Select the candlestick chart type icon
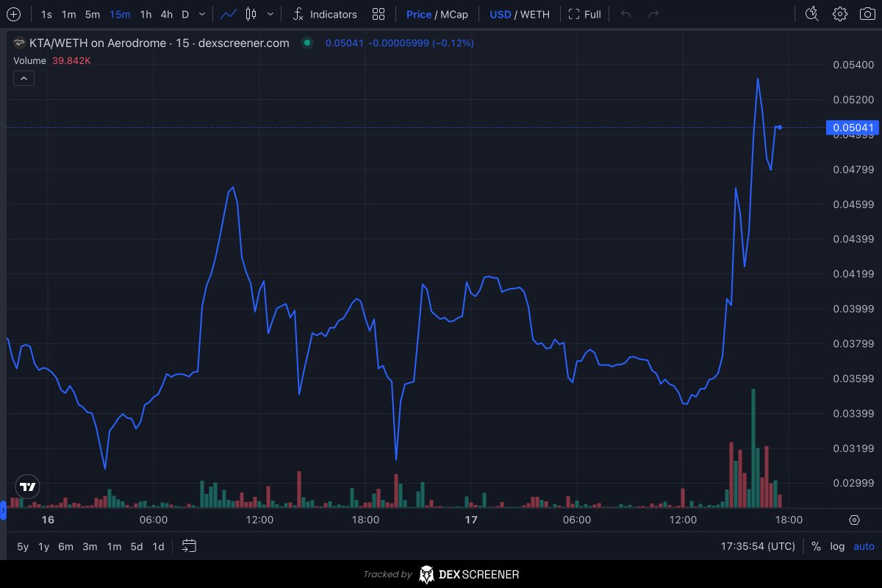 coord(251,14)
